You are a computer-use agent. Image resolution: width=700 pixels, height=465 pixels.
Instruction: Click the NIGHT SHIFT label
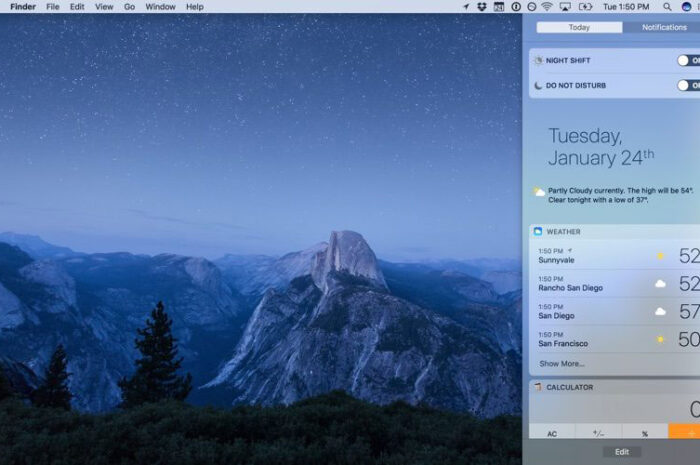coord(568,60)
